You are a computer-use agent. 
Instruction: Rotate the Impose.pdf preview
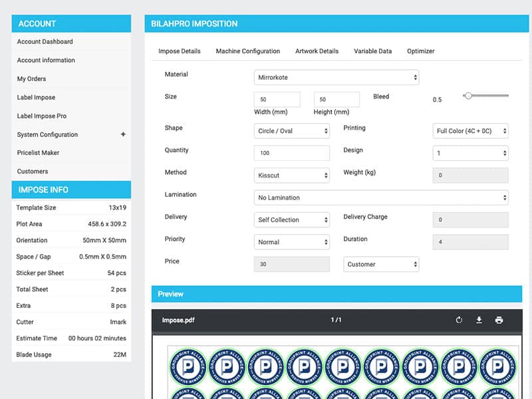(459, 320)
